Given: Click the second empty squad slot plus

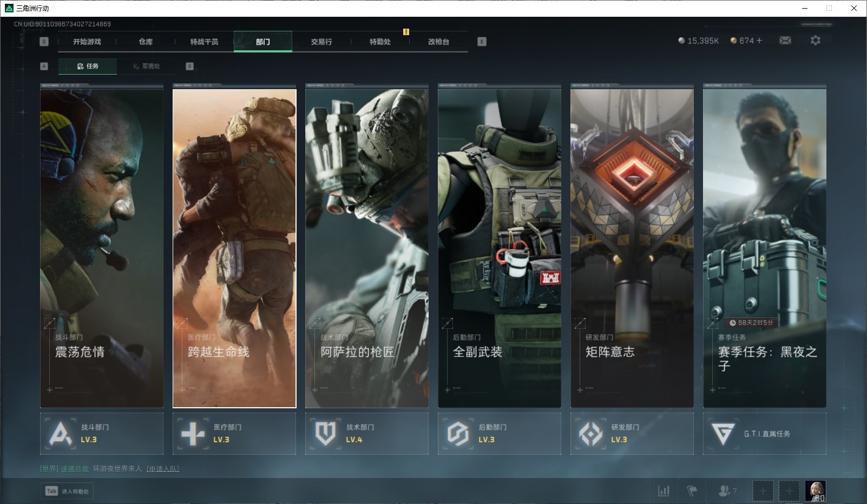Looking at the screenshot, I should click(789, 491).
